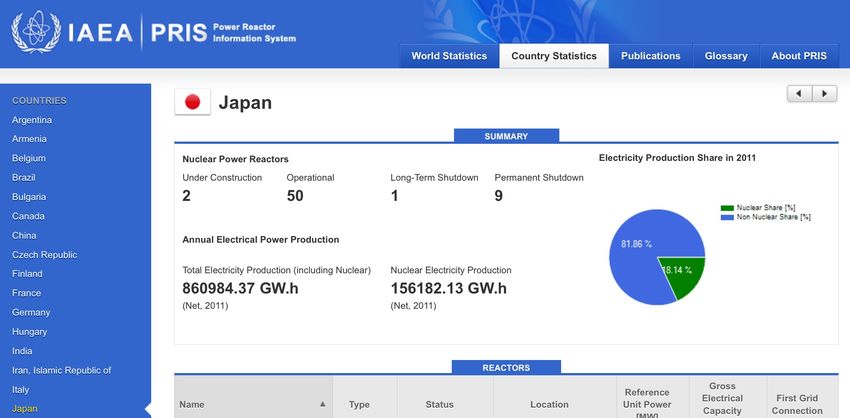The image size is (850, 418).
Task: Select China in the countries list
Action: tap(24, 235)
